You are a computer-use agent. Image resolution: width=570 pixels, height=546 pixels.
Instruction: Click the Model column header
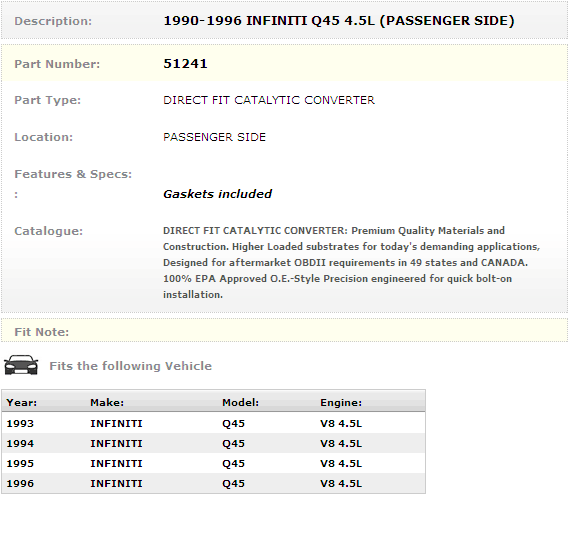[x=240, y=403]
